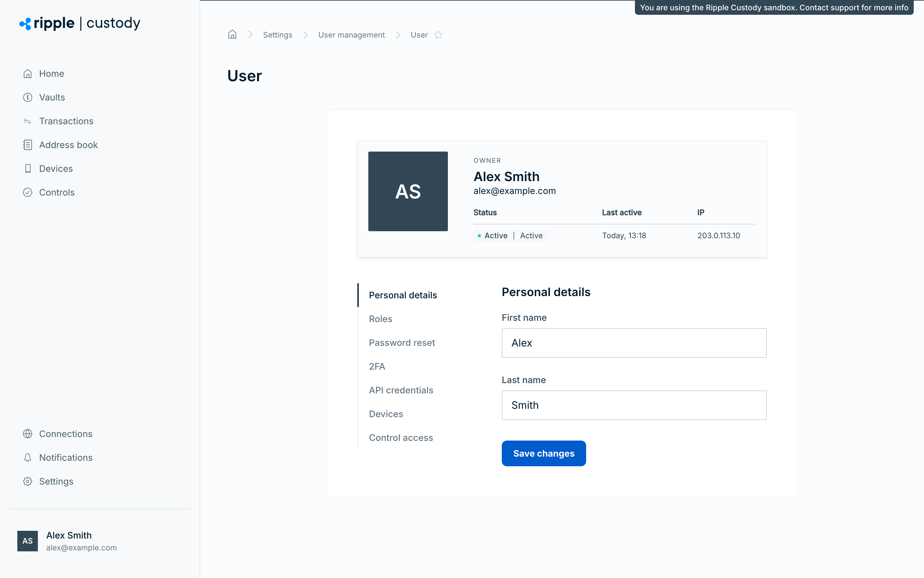Image resolution: width=924 pixels, height=578 pixels.
Task: Open the Roles tab
Action: click(380, 319)
